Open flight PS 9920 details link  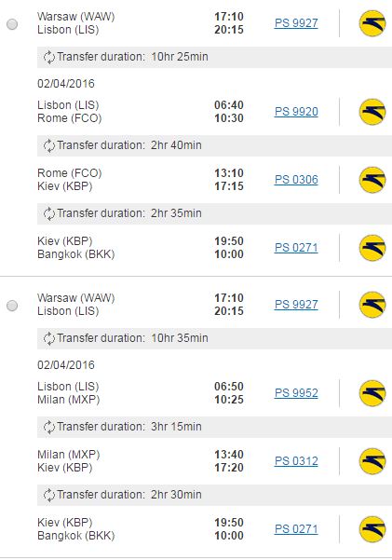(296, 112)
